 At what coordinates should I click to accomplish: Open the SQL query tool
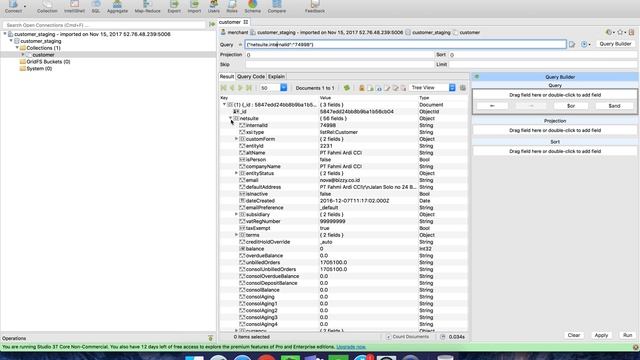pos(96,6)
